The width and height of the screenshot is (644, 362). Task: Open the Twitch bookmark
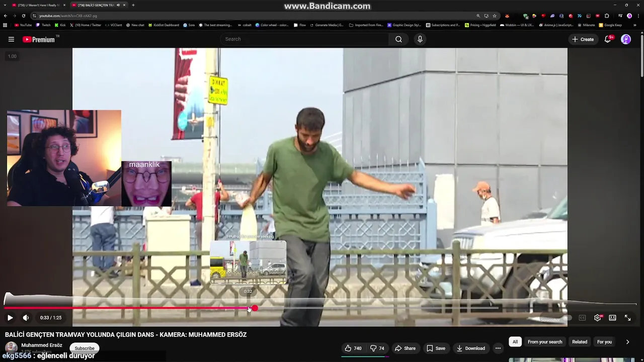(43, 25)
